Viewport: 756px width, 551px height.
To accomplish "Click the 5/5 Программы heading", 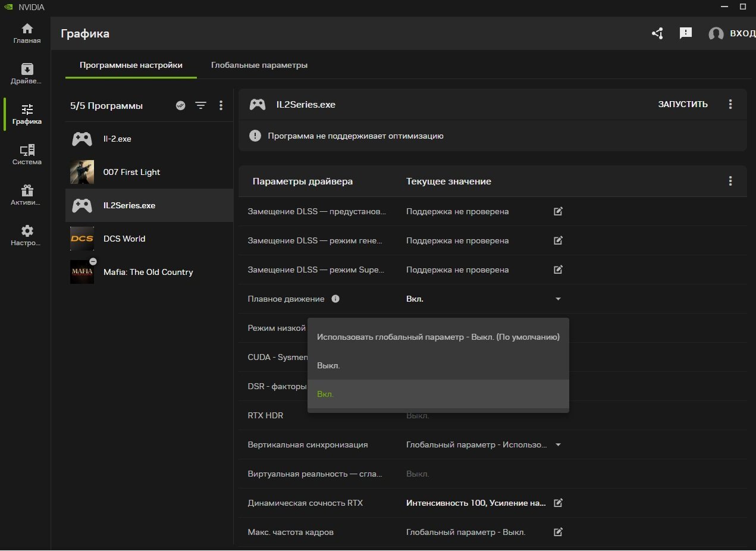I will point(106,105).
